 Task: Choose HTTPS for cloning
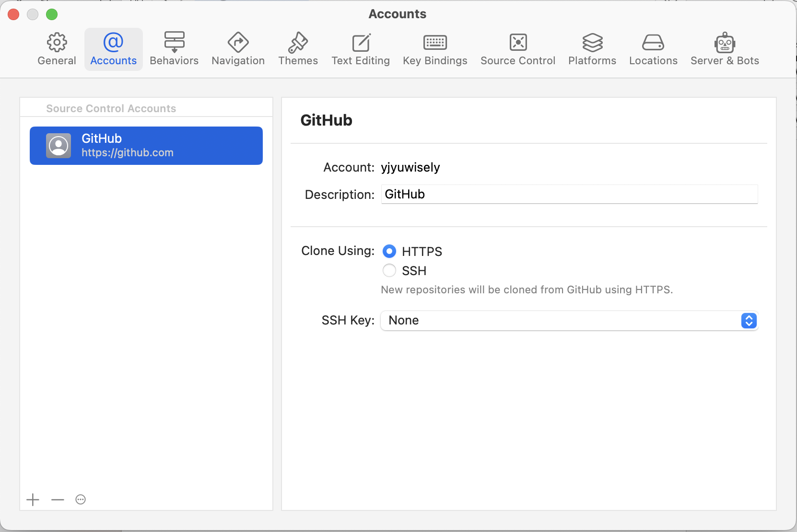(389, 251)
